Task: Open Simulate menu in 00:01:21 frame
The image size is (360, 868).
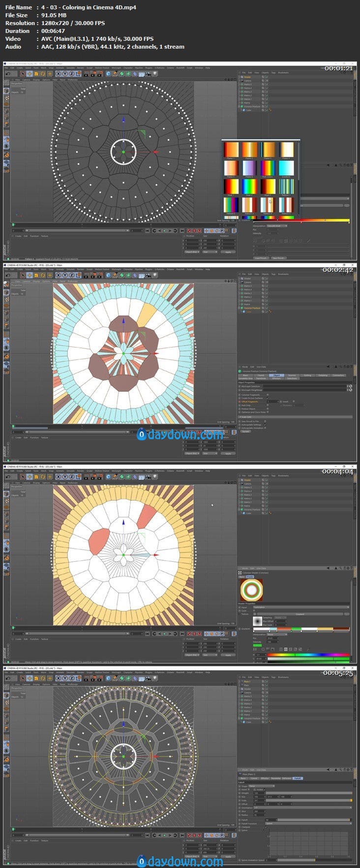Action: tap(70, 68)
